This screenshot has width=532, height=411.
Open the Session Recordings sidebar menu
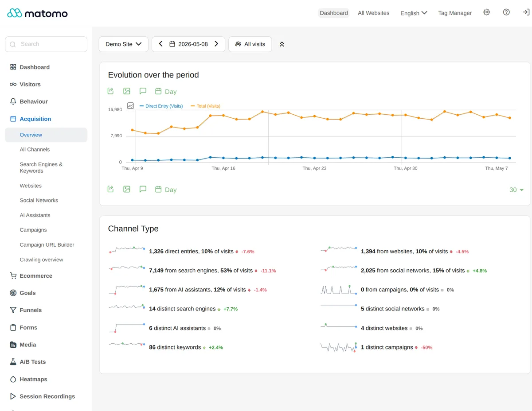46,396
